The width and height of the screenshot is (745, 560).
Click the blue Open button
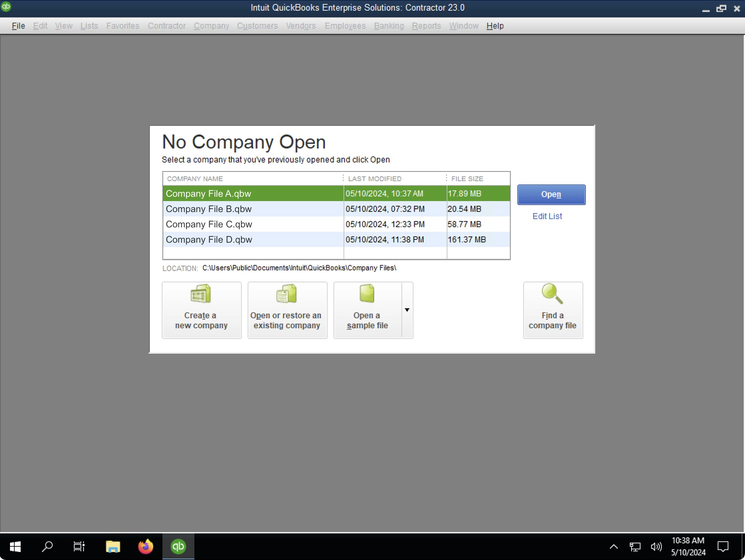point(551,194)
